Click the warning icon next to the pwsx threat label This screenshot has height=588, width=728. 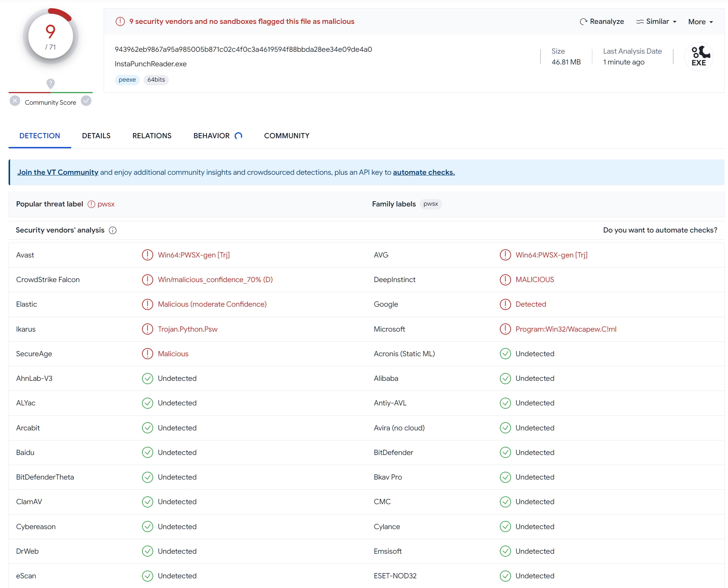(x=91, y=204)
